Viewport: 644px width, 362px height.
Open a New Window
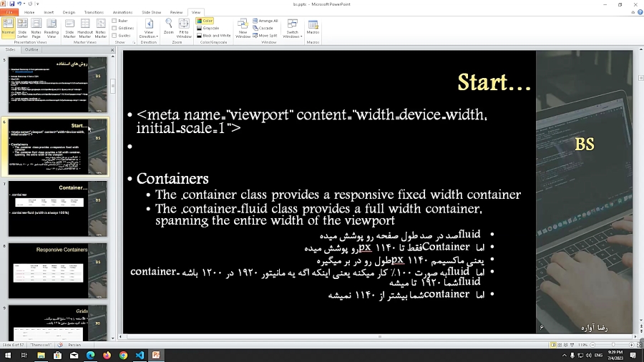tap(243, 29)
